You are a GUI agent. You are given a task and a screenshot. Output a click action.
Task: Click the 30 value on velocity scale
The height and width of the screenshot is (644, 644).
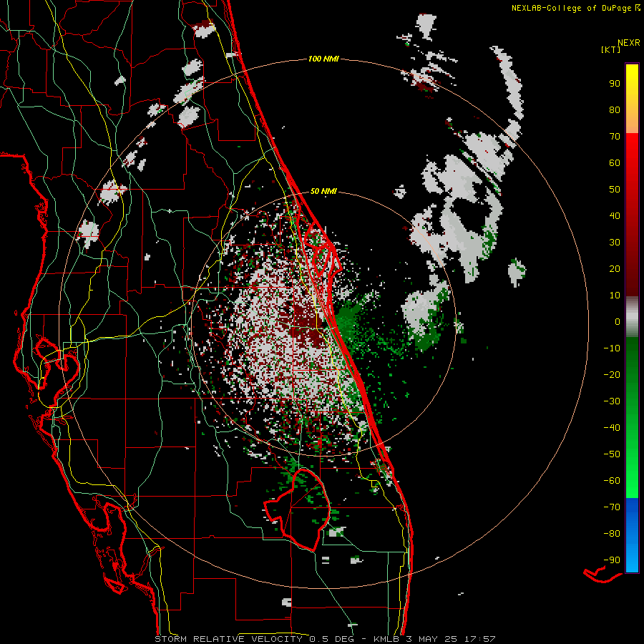pyautogui.click(x=615, y=243)
